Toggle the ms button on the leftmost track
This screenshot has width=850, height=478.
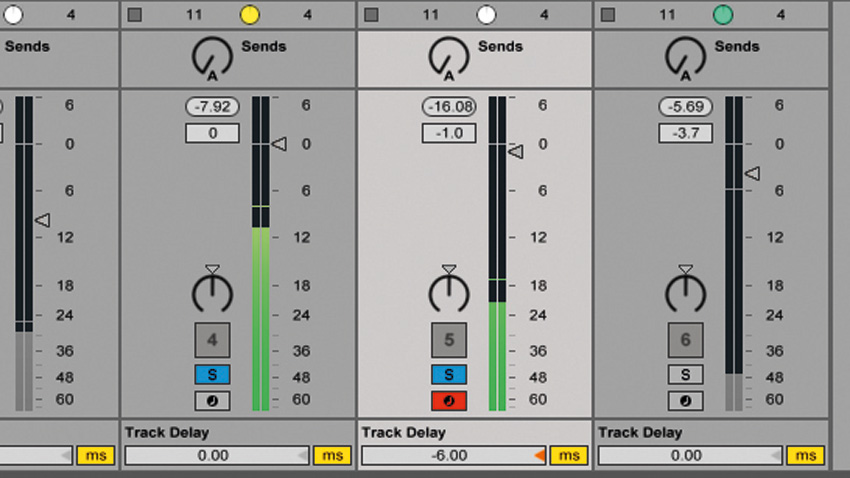(96, 455)
